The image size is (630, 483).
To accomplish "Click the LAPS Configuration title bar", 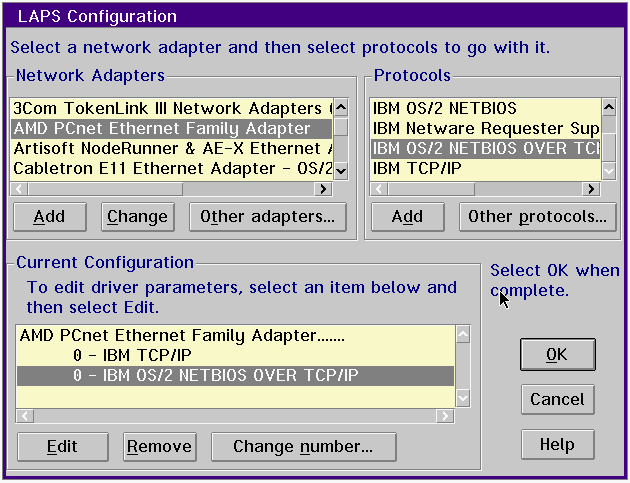I will point(315,16).
